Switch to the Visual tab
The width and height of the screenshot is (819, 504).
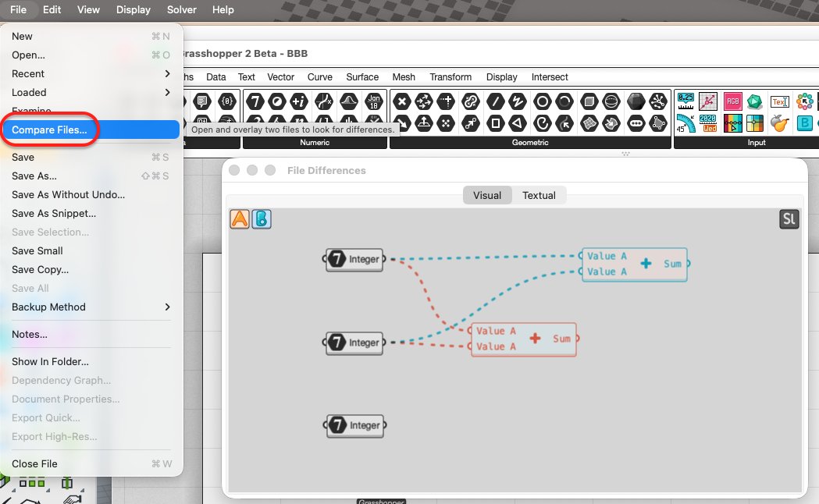point(487,195)
